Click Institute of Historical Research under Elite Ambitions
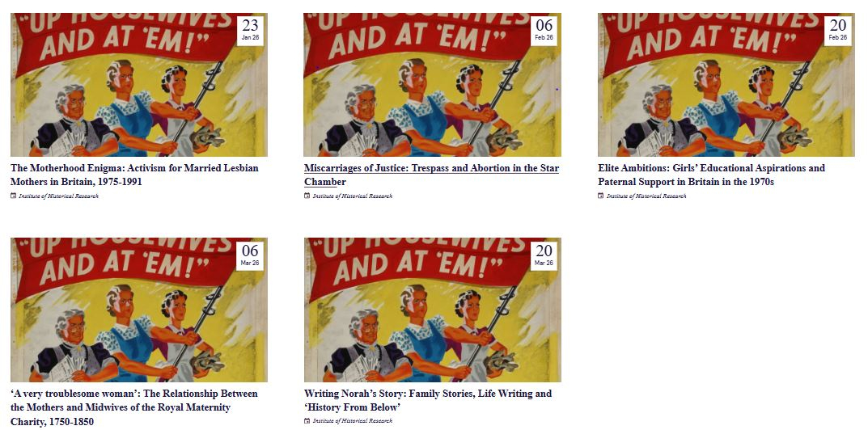This screenshot has width=868, height=430. pos(646,196)
